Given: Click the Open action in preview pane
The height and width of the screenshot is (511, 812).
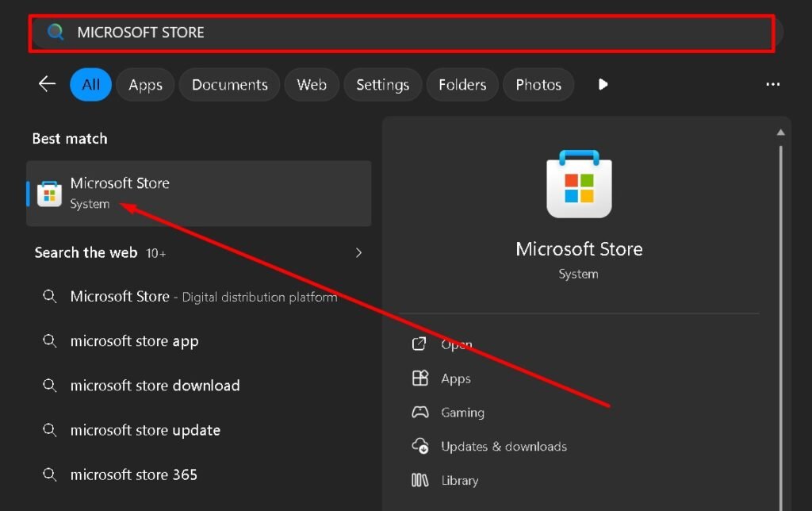Looking at the screenshot, I should (456, 344).
